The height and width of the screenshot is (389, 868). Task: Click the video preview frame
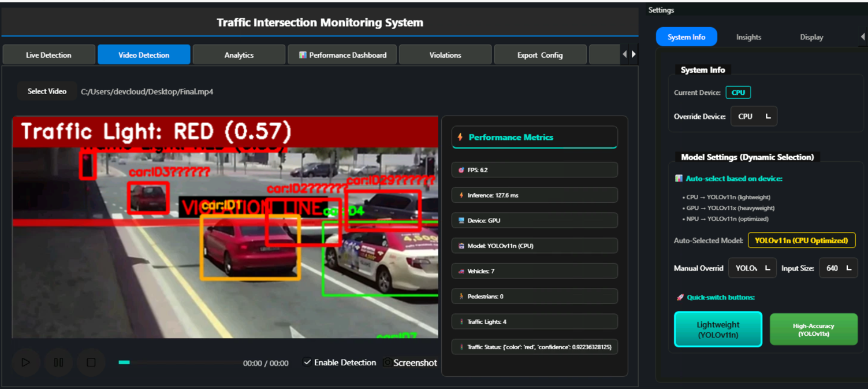click(x=225, y=227)
